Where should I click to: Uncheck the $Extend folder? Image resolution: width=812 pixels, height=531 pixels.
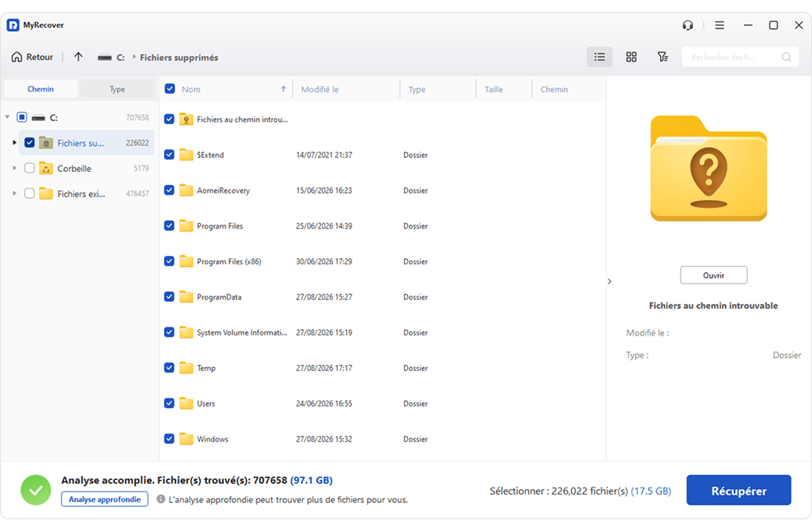tap(169, 154)
